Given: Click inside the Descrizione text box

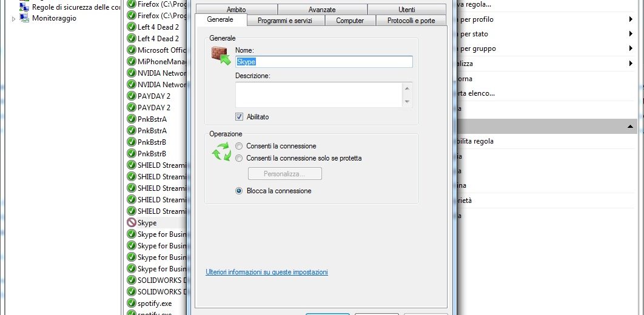Looking at the screenshot, I should (x=319, y=94).
